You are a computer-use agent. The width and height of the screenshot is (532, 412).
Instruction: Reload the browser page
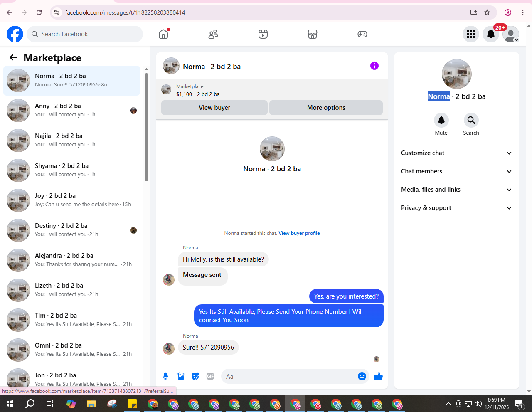tap(39, 12)
